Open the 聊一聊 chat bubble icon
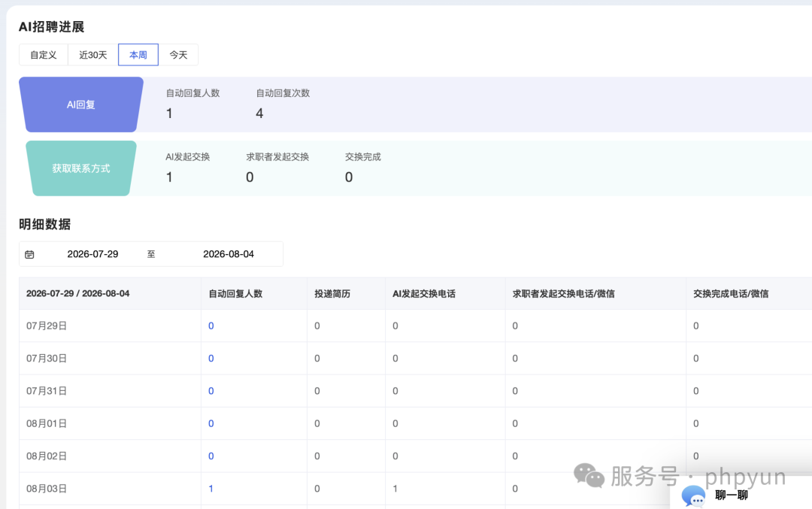The image size is (812, 509). [693, 495]
